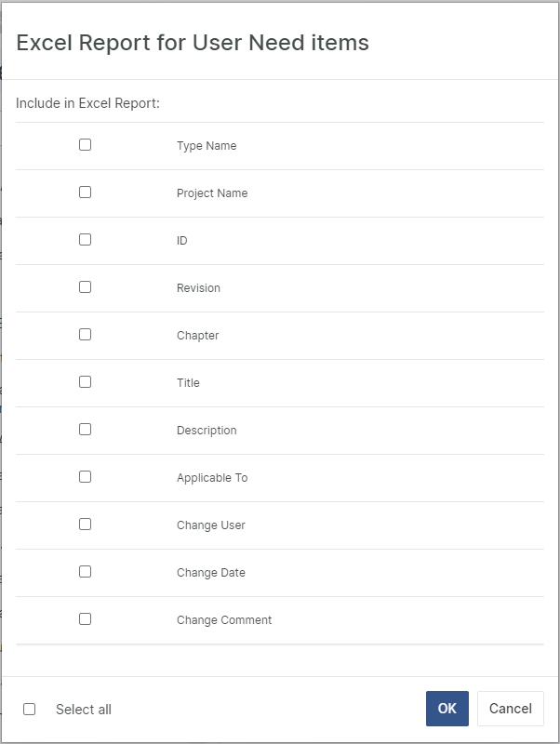Tick the ID checkbox
This screenshot has width=560, height=744.
coord(85,240)
